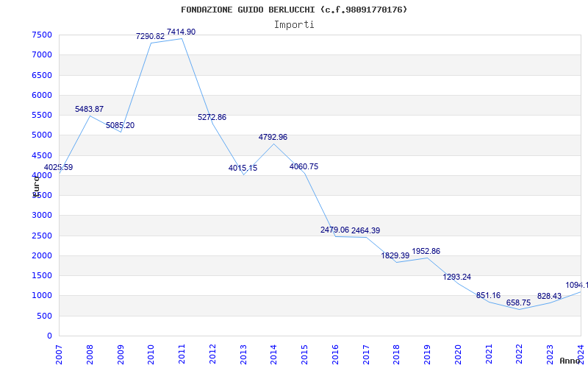The height and width of the screenshot is (368, 588).
Task: Click the 2010 x-axis year label
Action: (151, 354)
